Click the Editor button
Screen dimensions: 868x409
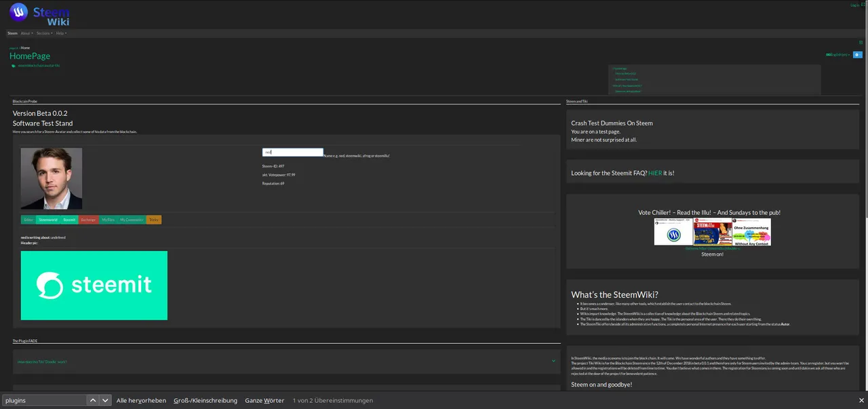pyautogui.click(x=28, y=220)
